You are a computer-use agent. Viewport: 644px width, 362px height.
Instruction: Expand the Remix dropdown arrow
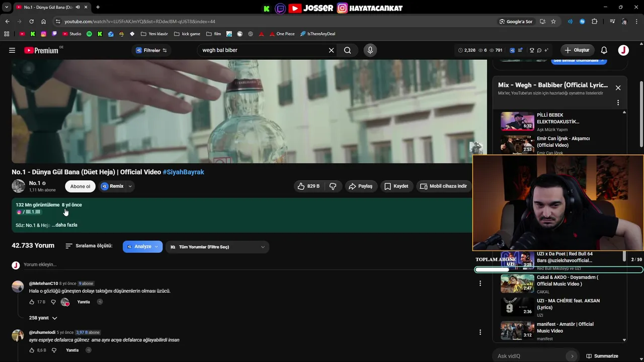(x=130, y=186)
